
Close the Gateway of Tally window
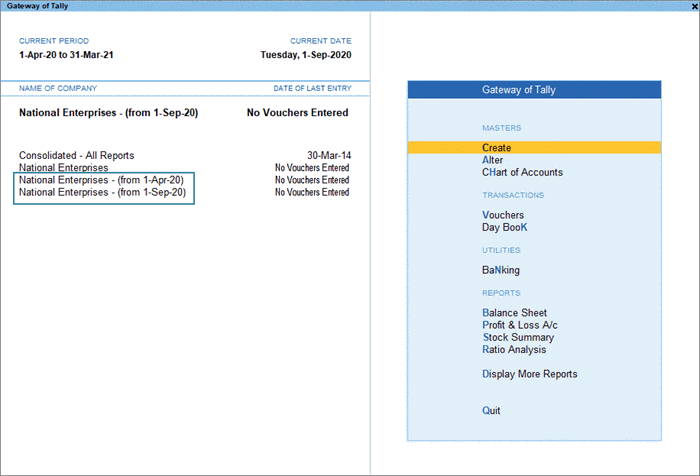695,6
